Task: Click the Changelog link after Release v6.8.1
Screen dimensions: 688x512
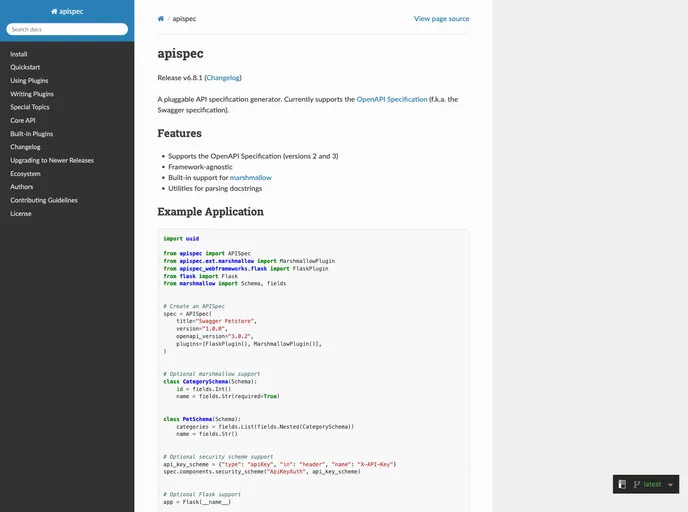Action: (x=223, y=78)
